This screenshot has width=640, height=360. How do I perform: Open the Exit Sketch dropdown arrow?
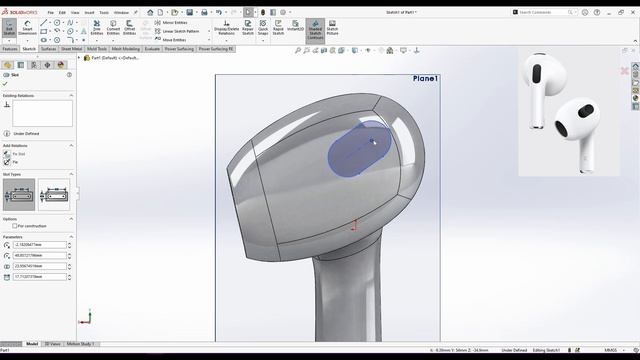coord(9,40)
